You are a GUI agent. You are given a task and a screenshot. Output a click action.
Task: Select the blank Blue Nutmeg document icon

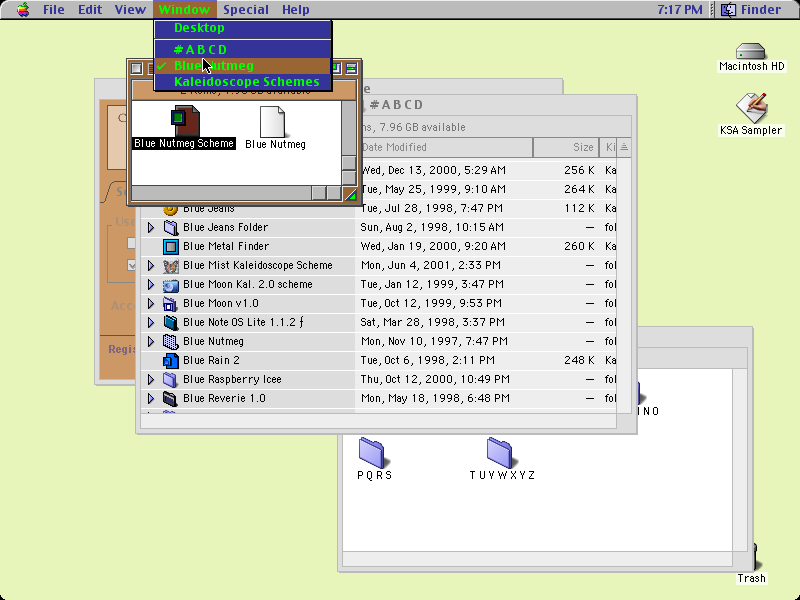[272, 121]
